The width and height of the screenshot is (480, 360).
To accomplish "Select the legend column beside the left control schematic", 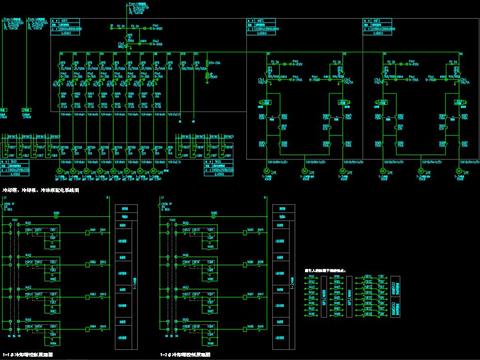I will pos(126,277).
